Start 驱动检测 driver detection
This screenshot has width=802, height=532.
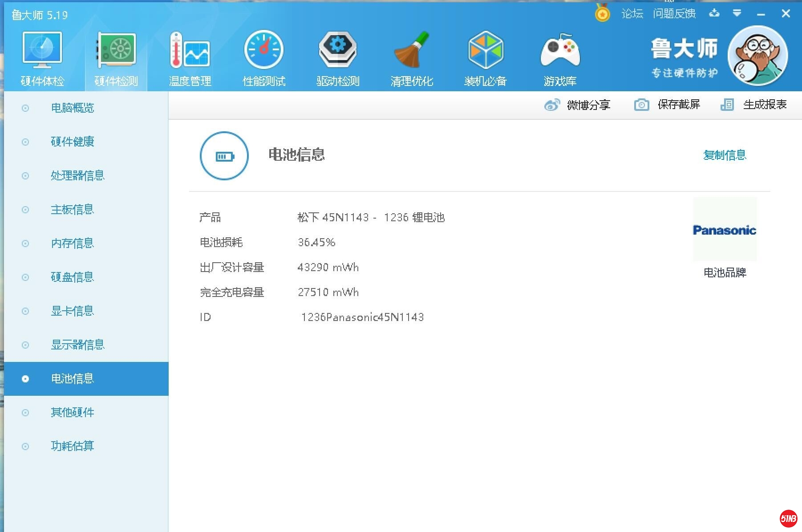[337, 57]
